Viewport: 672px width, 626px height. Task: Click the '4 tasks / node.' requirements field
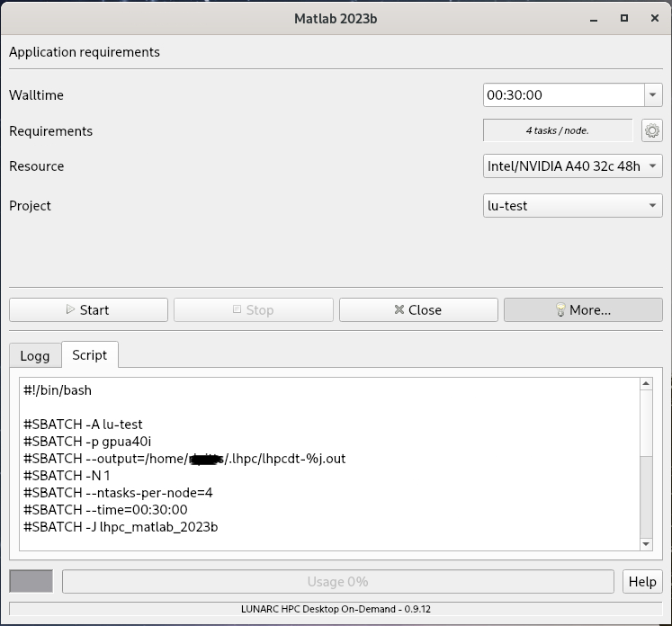pyautogui.click(x=557, y=131)
